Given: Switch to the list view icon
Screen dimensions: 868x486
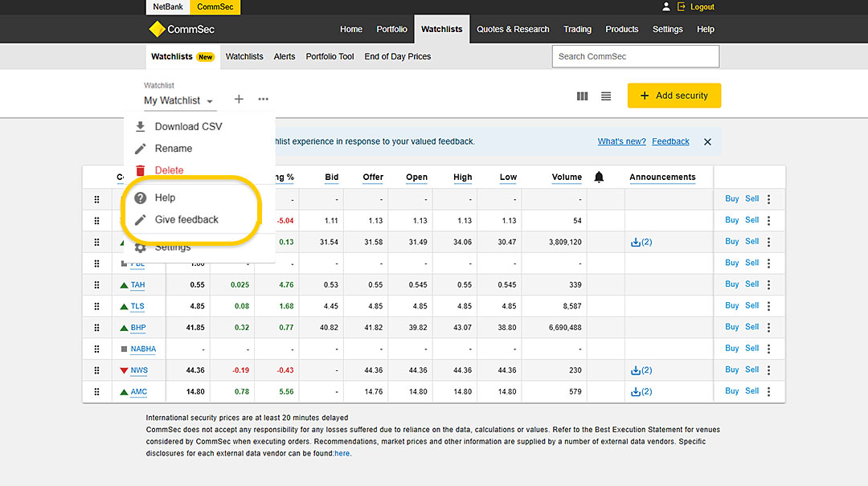Looking at the screenshot, I should pos(606,96).
